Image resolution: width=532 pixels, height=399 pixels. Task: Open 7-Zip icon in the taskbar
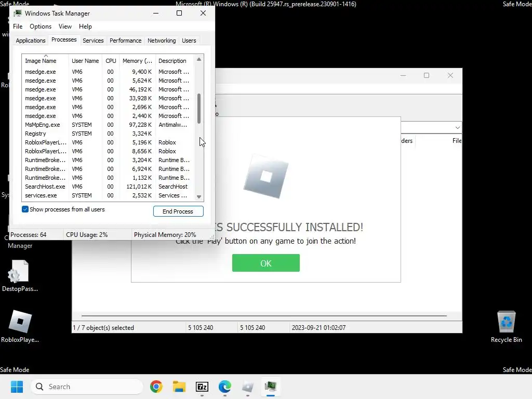click(202, 387)
